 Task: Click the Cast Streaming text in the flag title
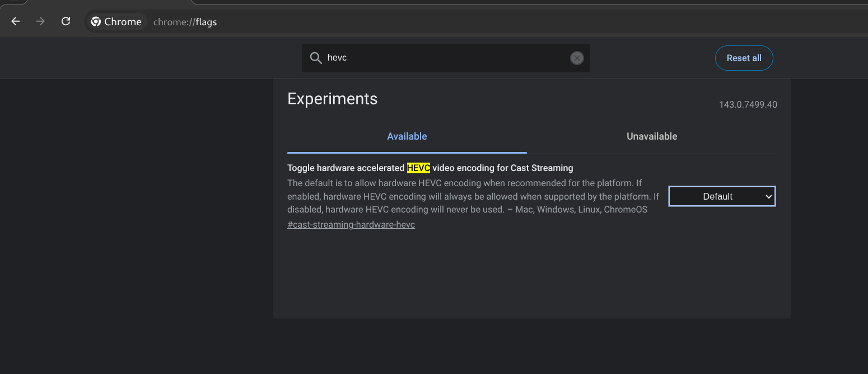click(x=542, y=168)
